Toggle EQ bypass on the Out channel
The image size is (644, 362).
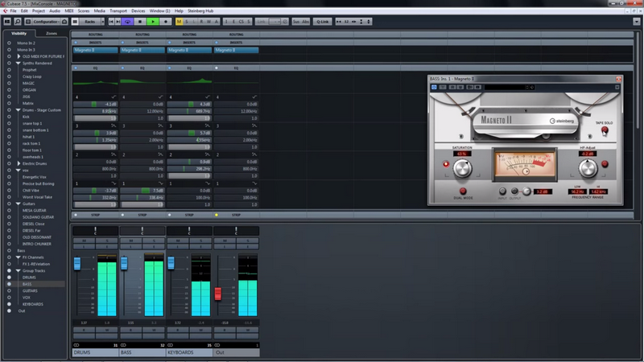pos(217,68)
